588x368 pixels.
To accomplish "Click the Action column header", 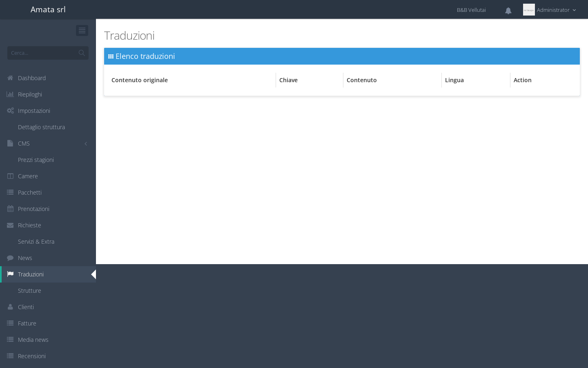I will [543, 80].
